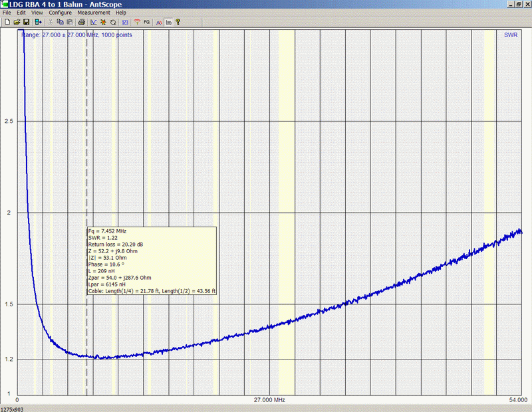
Task: Click the Copy toolbar icon
Action: 61,22
